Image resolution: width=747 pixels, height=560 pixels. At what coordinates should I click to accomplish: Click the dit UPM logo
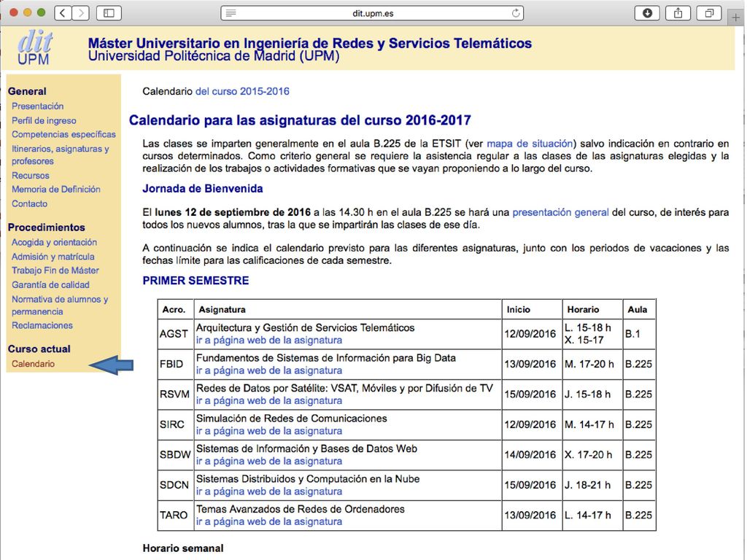(x=34, y=47)
